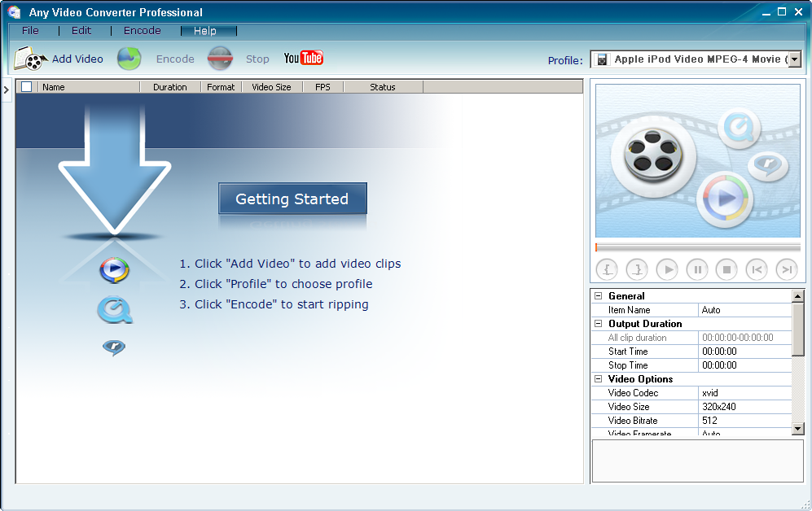The height and width of the screenshot is (511, 812).
Task: Click the Getting Started button
Action: pyautogui.click(x=292, y=198)
